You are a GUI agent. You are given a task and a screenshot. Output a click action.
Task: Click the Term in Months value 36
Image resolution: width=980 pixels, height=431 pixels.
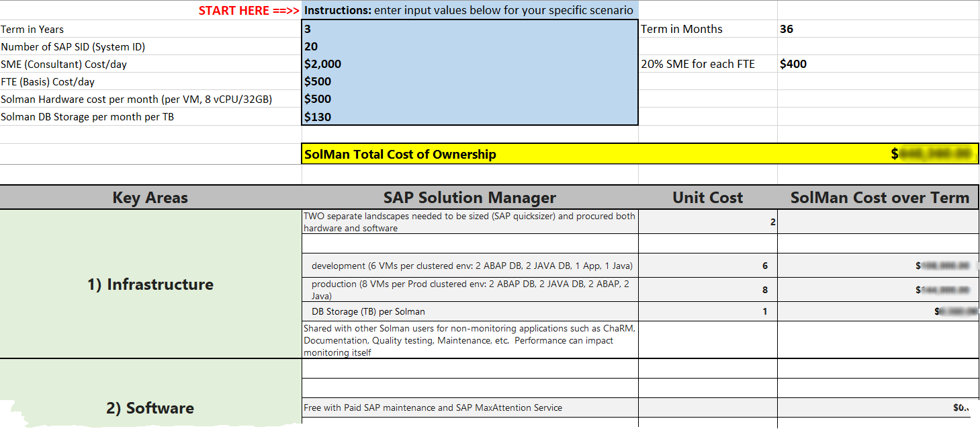(x=877, y=30)
